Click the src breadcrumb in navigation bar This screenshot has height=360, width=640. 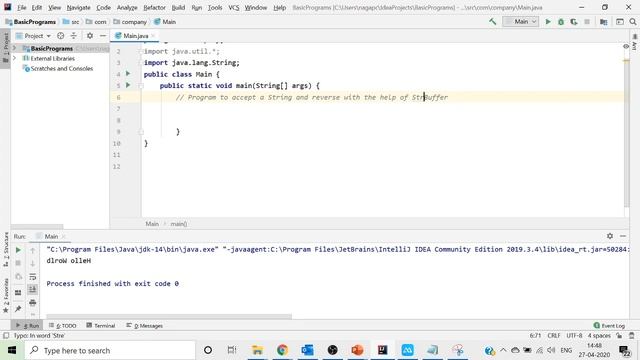71,22
